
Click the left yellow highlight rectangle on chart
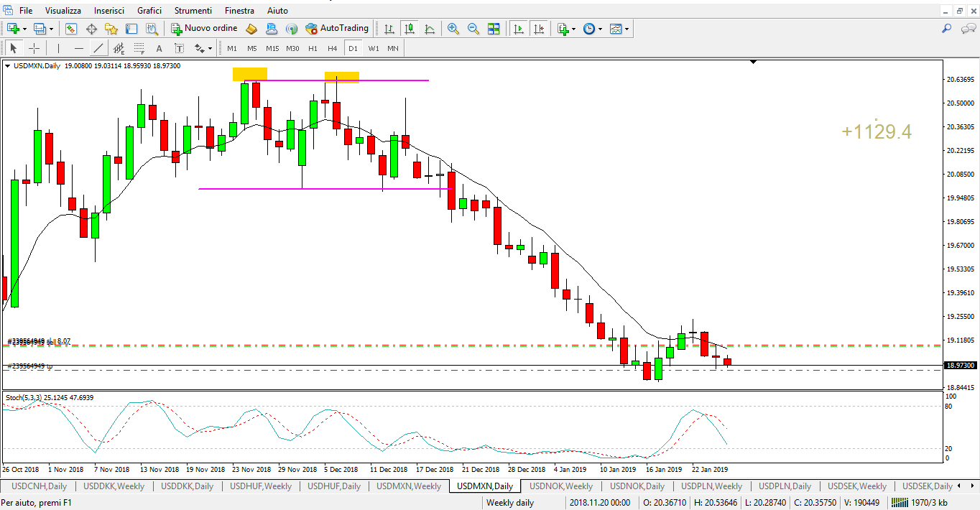click(x=249, y=74)
